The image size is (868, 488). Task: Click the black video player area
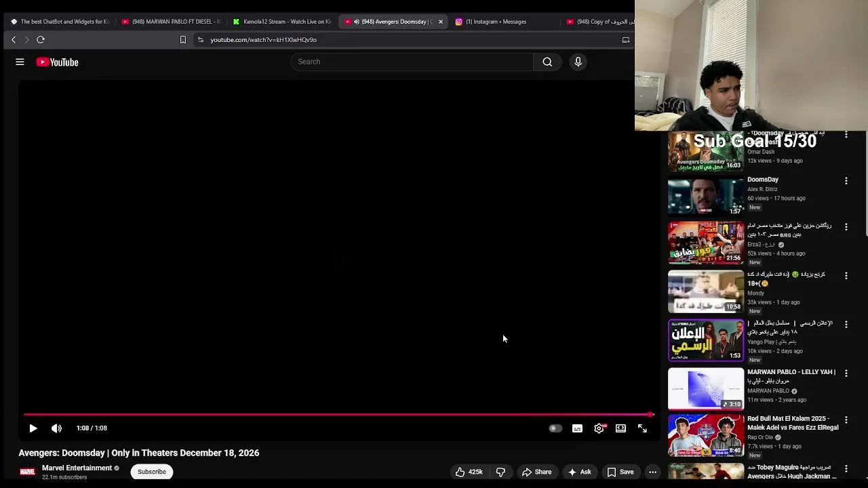point(338,247)
